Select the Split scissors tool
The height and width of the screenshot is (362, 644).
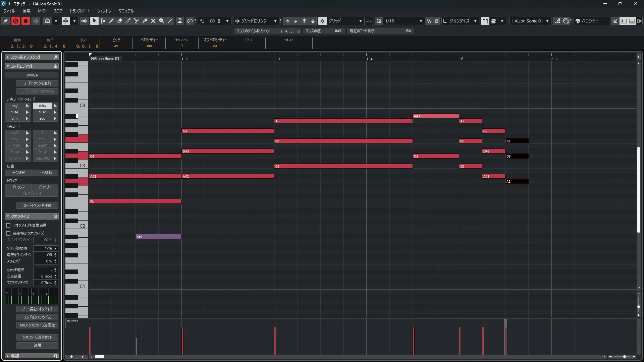136,21
